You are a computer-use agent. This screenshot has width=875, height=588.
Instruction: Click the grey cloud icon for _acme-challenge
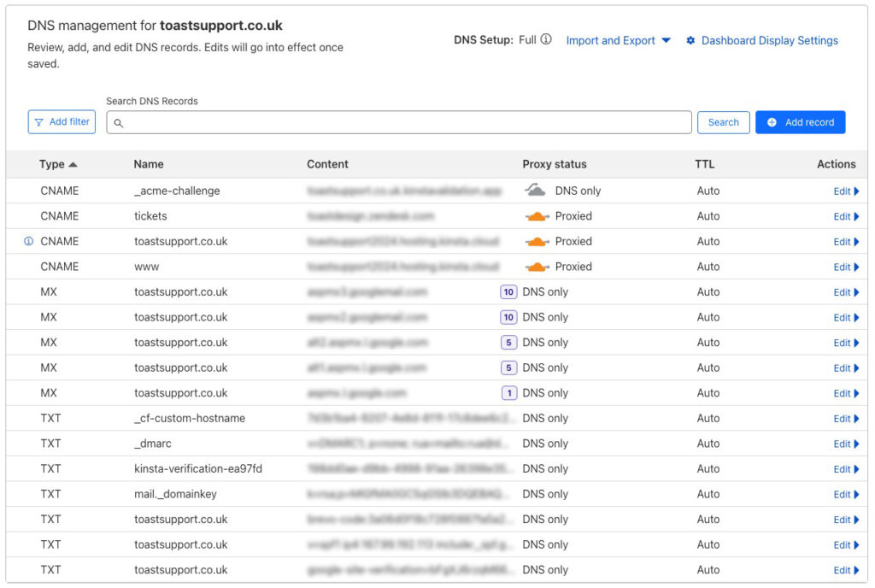tap(535, 191)
